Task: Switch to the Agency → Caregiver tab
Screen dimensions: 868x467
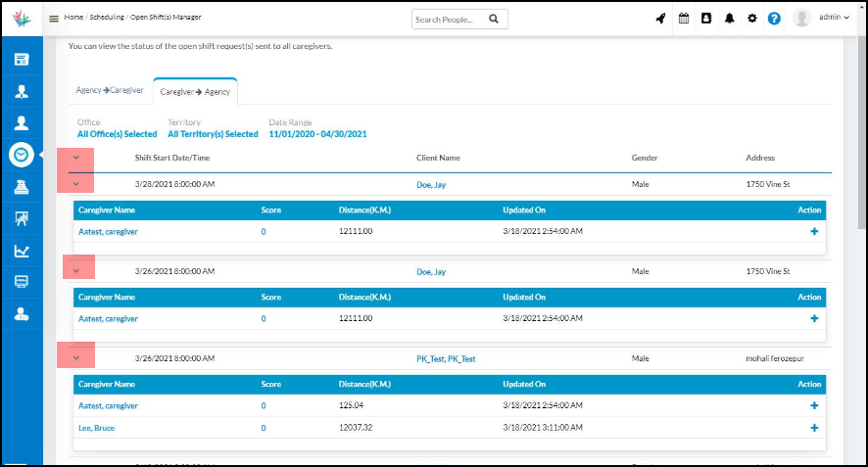Action: pos(110,91)
